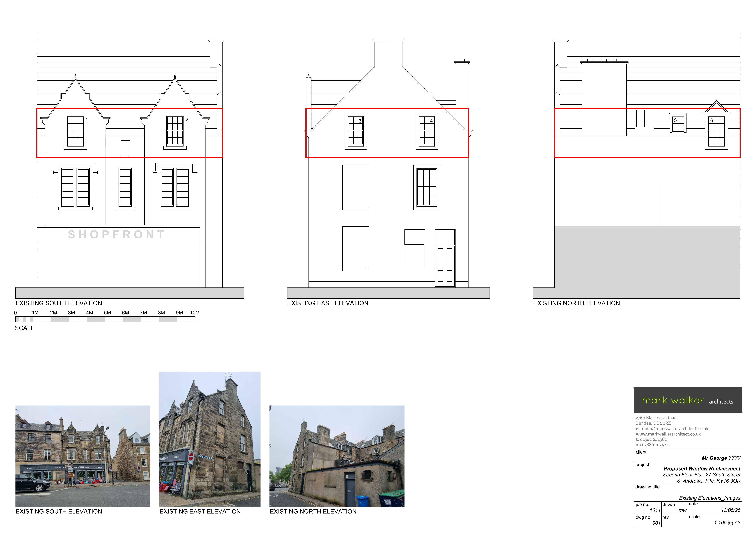This screenshot has height=535, width=756.
Task: Click the drawn-by initials 'mw'
Action: tap(683, 510)
